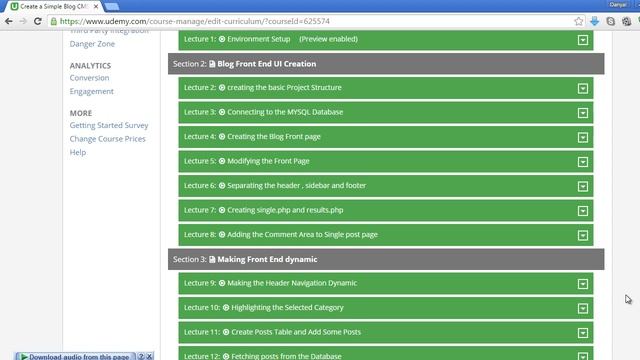The image size is (640, 360).
Task: Click the Lecture 9 video icon
Action: tap(222, 283)
